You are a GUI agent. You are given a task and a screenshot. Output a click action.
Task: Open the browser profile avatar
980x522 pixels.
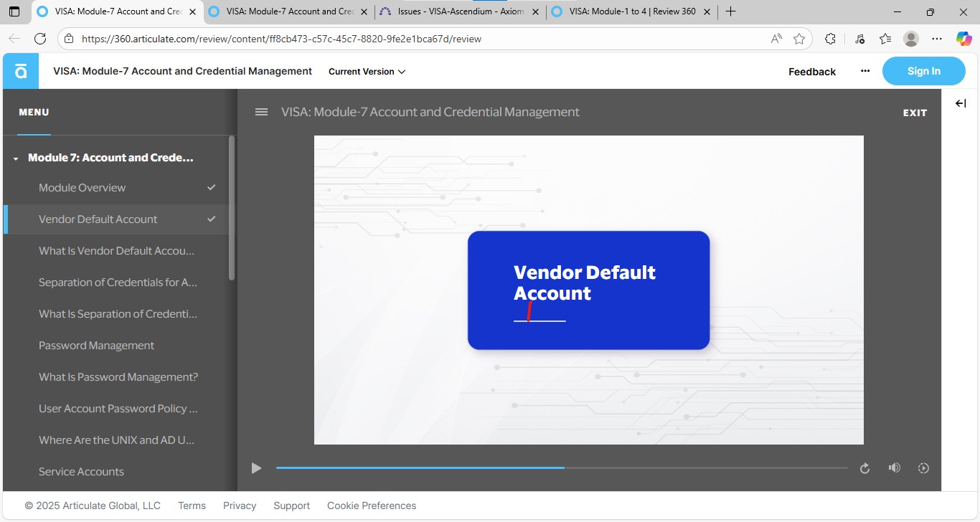click(910, 39)
